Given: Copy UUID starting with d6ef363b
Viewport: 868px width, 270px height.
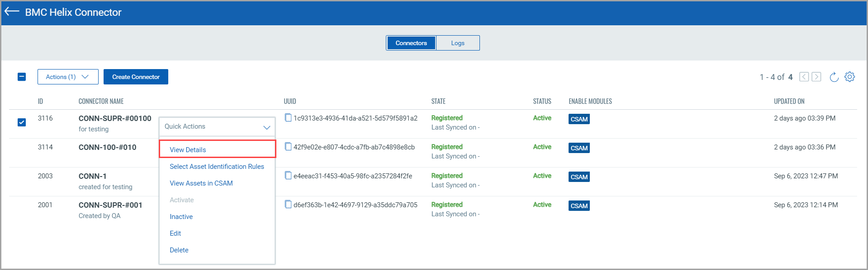Looking at the screenshot, I should (x=288, y=205).
